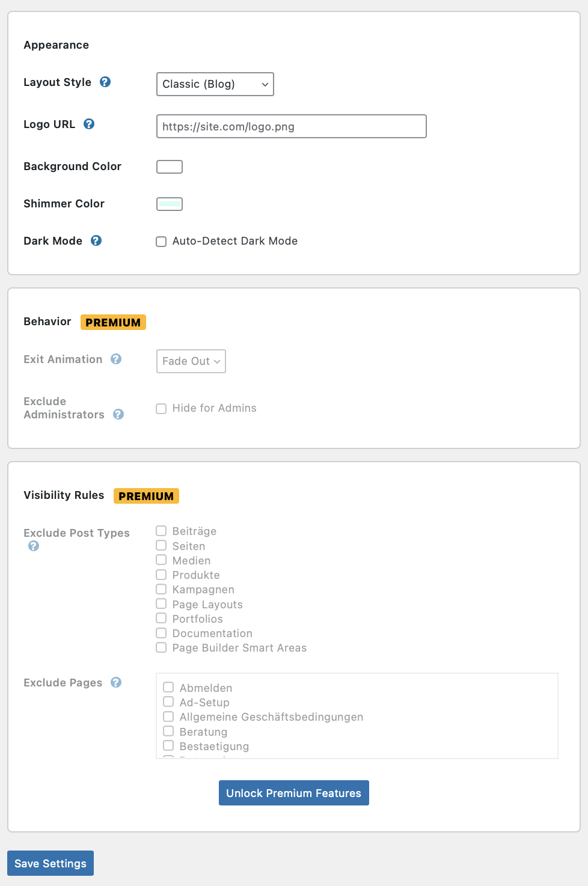Click the Save Settings button

point(51,863)
